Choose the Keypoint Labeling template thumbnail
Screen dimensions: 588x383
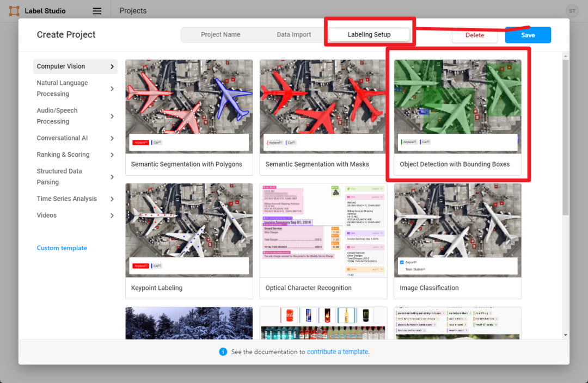(189, 230)
